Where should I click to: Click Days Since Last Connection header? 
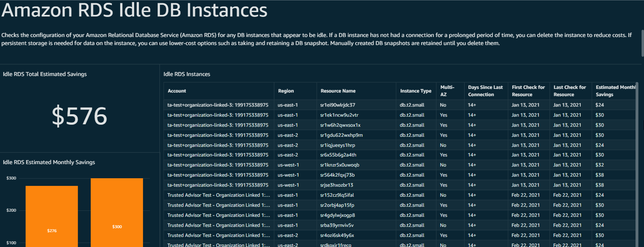click(x=485, y=91)
